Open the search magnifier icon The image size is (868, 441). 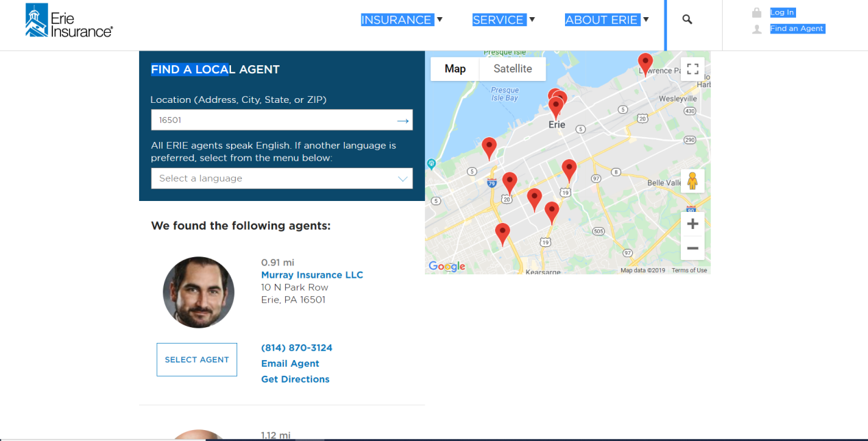click(x=687, y=20)
